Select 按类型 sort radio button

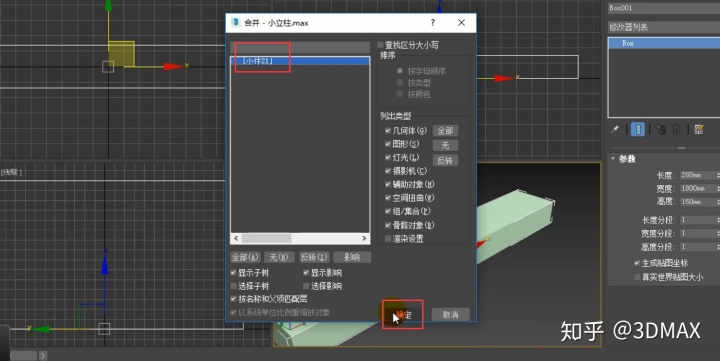pos(400,83)
